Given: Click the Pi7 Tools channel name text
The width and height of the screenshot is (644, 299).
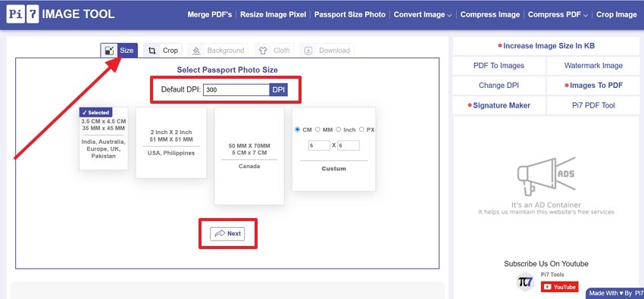Looking at the screenshot, I should pyautogui.click(x=552, y=274).
